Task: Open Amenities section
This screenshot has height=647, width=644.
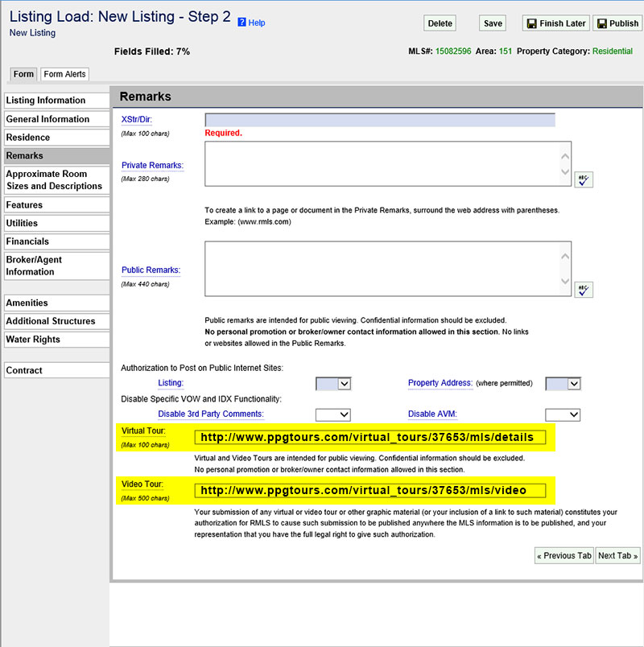Action: (x=57, y=303)
